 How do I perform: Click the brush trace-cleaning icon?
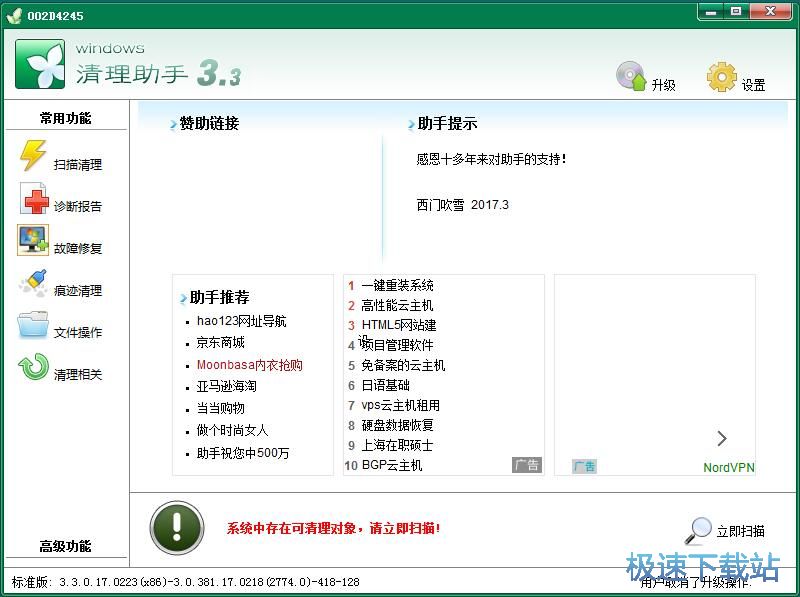33,283
